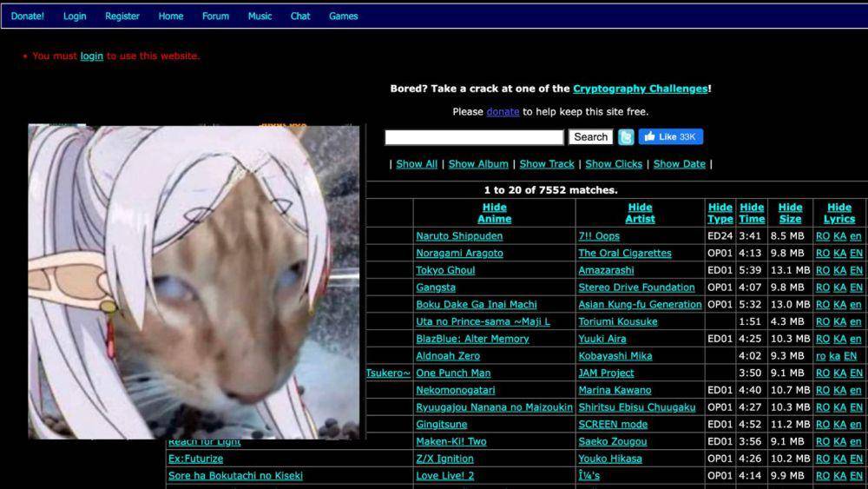Focus the search text field

474,137
